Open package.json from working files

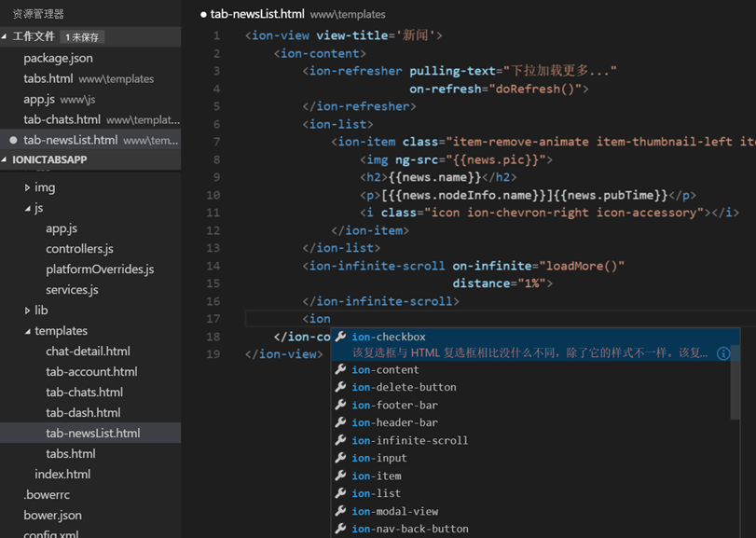click(x=90, y=59)
